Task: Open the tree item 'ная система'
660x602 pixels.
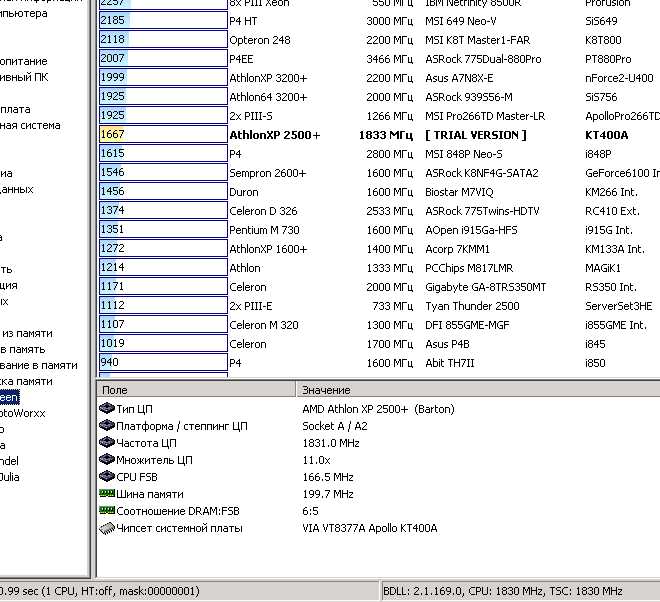Action: [30, 125]
